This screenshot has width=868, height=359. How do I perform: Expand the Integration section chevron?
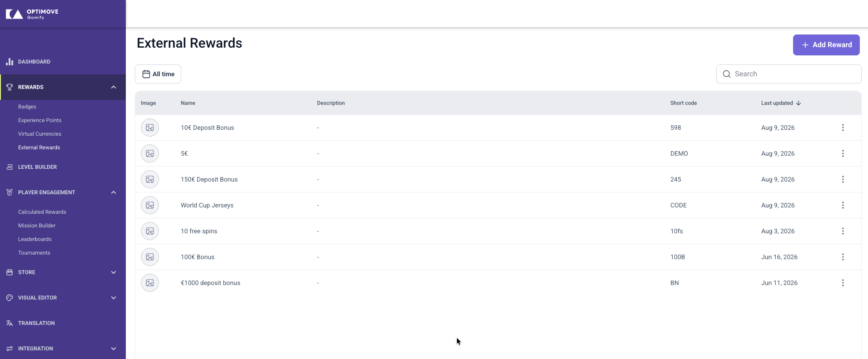pyautogui.click(x=114, y=349)
